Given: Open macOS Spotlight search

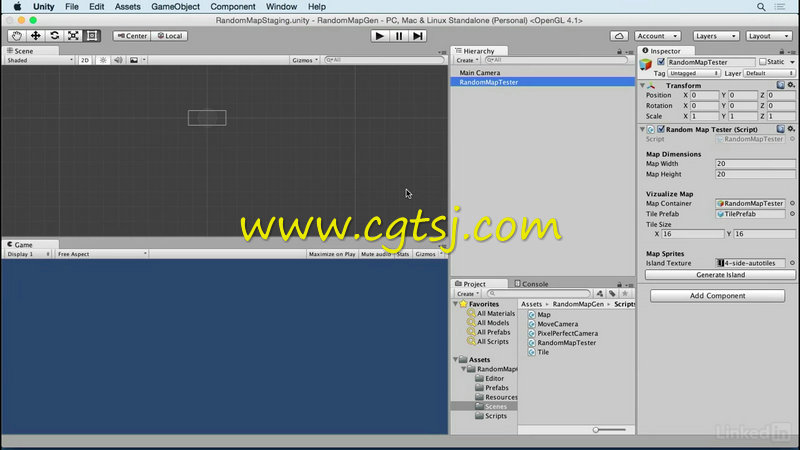Looking at the screenshot, I should point(761,7).
